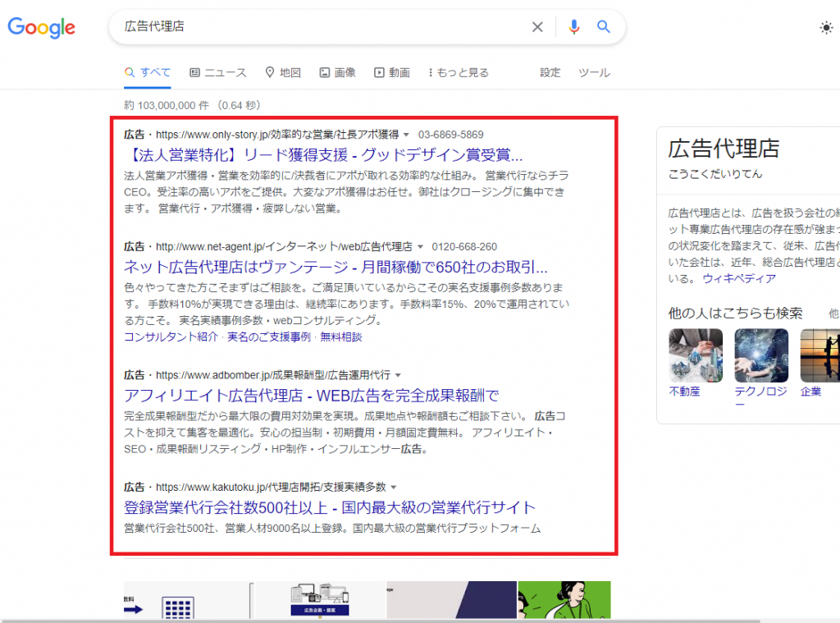Open the ニュース tab

(218, 72)
